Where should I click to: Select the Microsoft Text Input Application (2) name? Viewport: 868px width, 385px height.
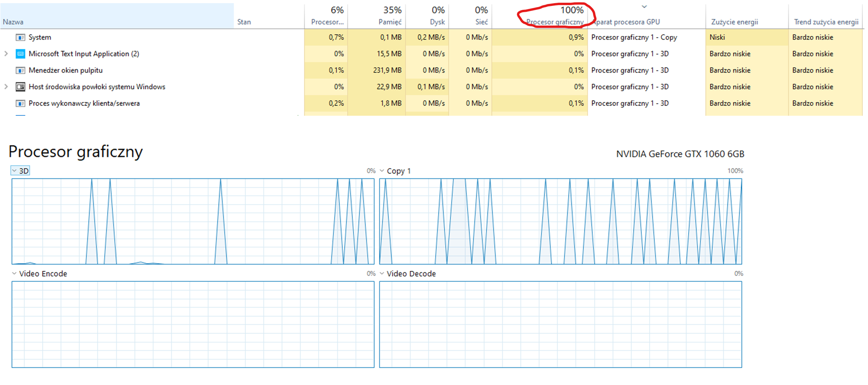tap(84, 54)
